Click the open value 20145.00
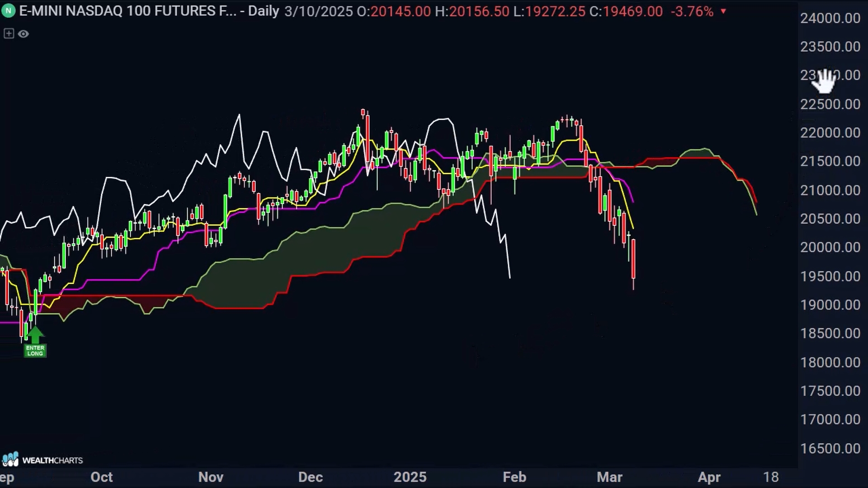This screenshot has height=488, width=868. (x=401, y=11)
